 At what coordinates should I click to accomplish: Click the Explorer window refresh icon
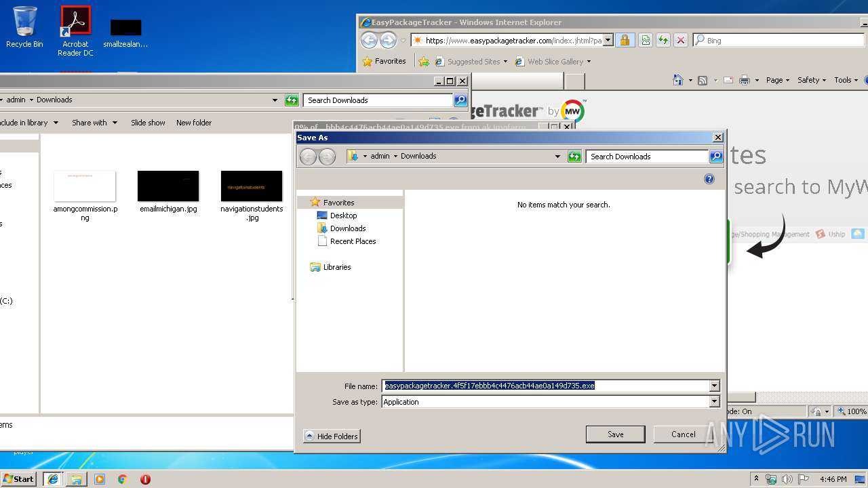(x=292, y=100)
